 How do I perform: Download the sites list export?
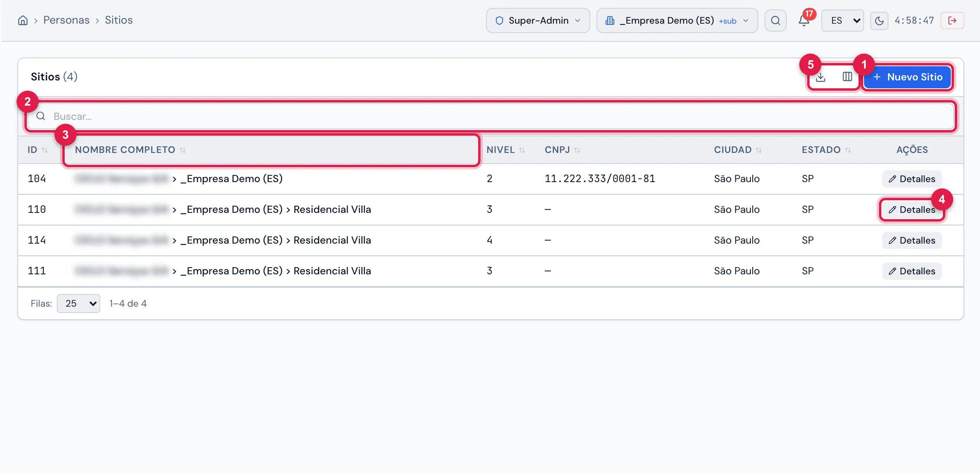point(821,77)
